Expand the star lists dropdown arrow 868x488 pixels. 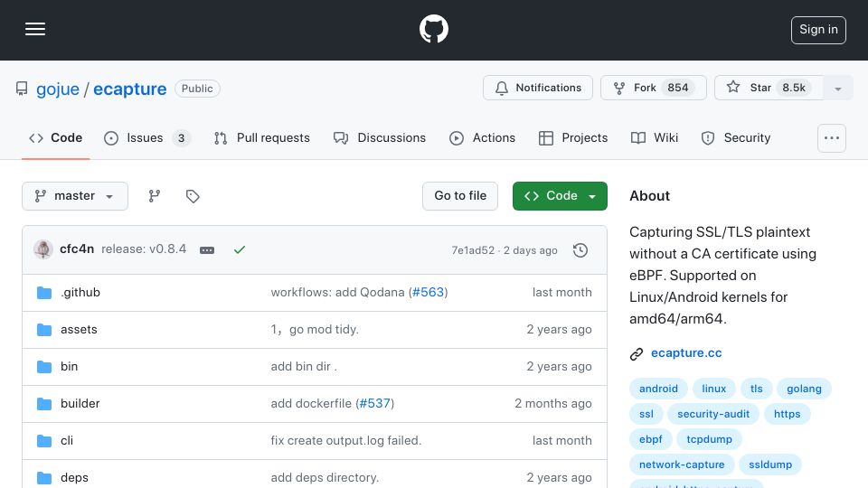click(x=838, y=89)
